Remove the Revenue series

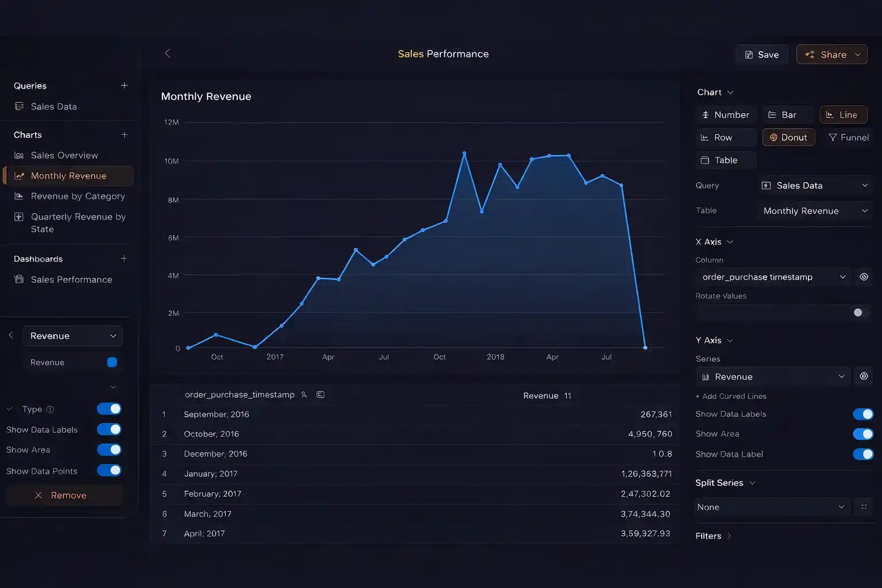64,496
